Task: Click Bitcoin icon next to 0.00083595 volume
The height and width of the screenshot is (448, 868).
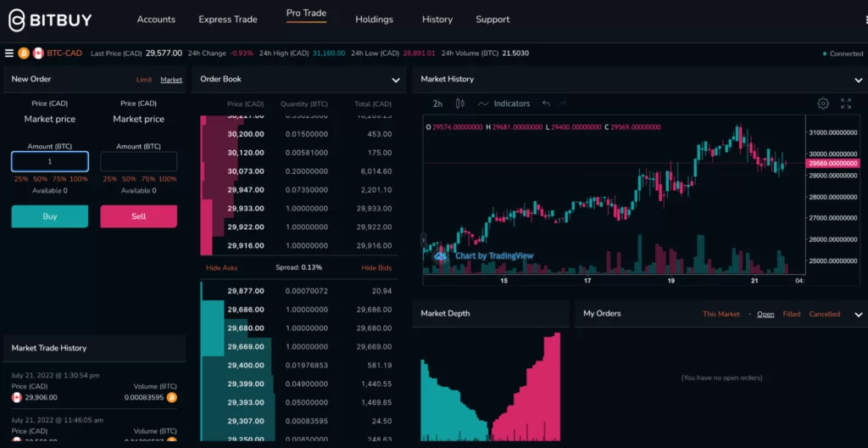Action: [x=172, y=398]
